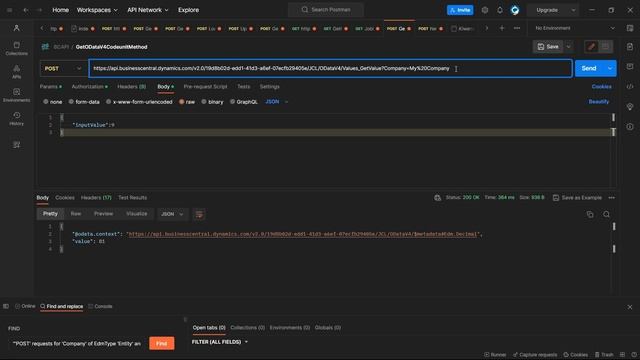Open the user avatar menu
The height and width of the screenshot is (360, 640).
coord(515,10)
